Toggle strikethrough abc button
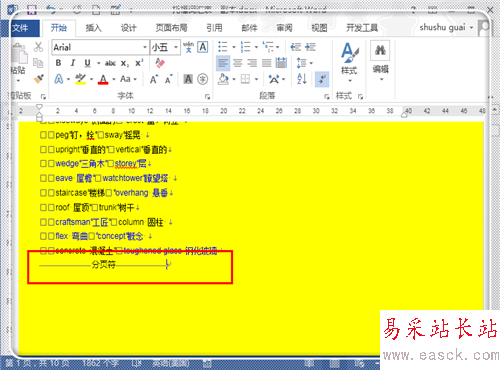The width and height of the screenshot is (500, 370). pyautogui.click(x=110, y=63)
